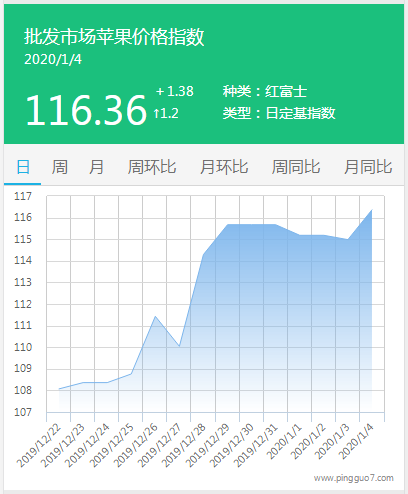Open the 月环比 tab
Viewport: 408px width, 494px height.
pos(224,167)
